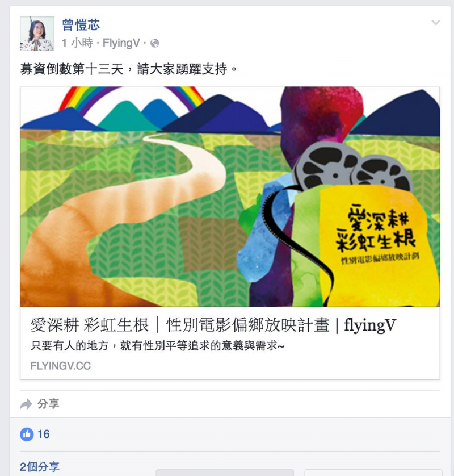Click the profile picture thumbnail

click(37, 34)
